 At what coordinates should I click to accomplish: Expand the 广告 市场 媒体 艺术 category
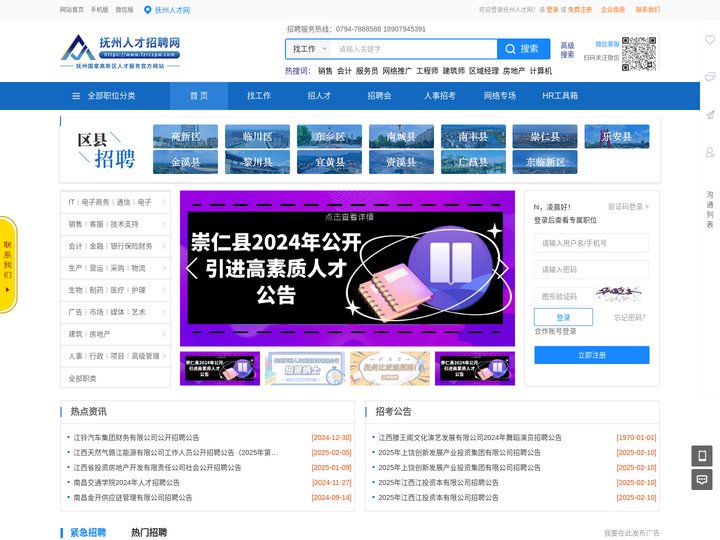(x=115, y=312)
